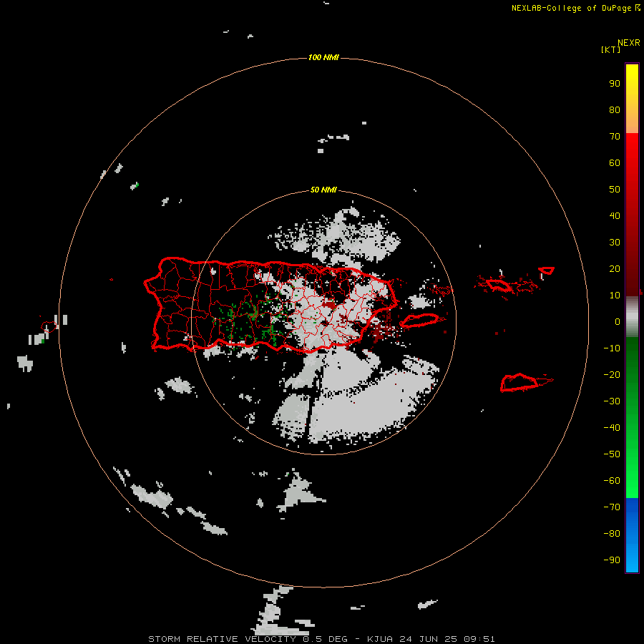Click the -70 value on velocity scale

pyautogui.click(x=612, y=507)
